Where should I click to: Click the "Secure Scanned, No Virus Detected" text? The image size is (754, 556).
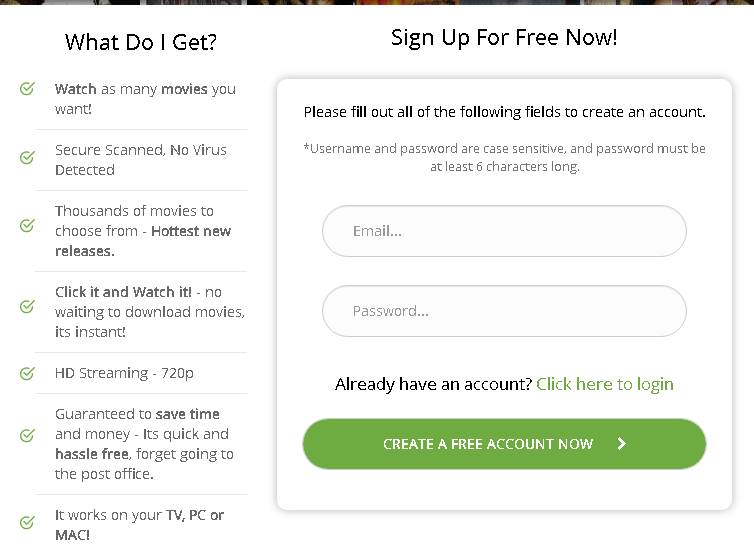(x=141, y=160)
